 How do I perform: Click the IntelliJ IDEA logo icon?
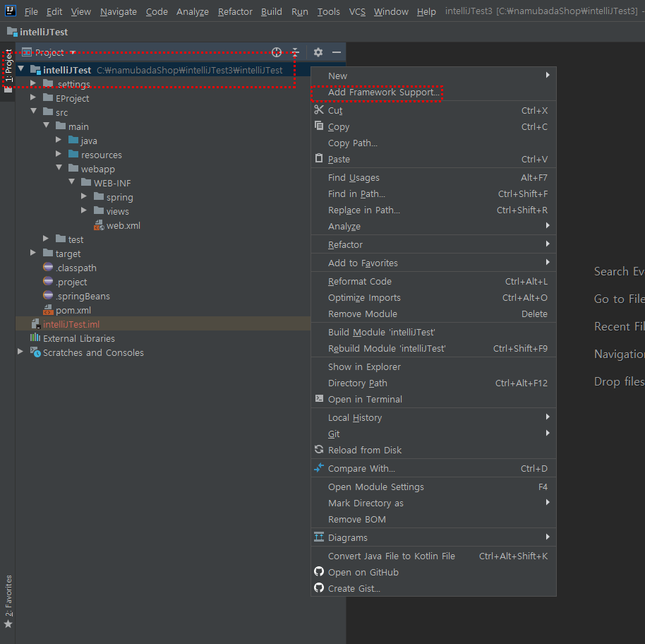(11, 11)
